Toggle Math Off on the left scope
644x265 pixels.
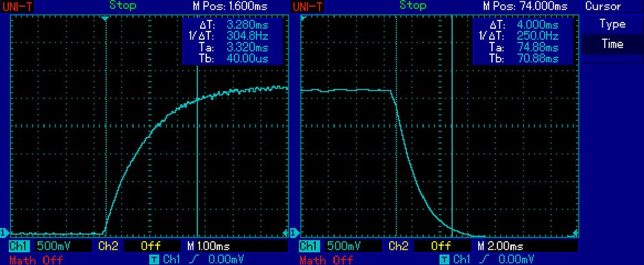(x=36, y=260)
